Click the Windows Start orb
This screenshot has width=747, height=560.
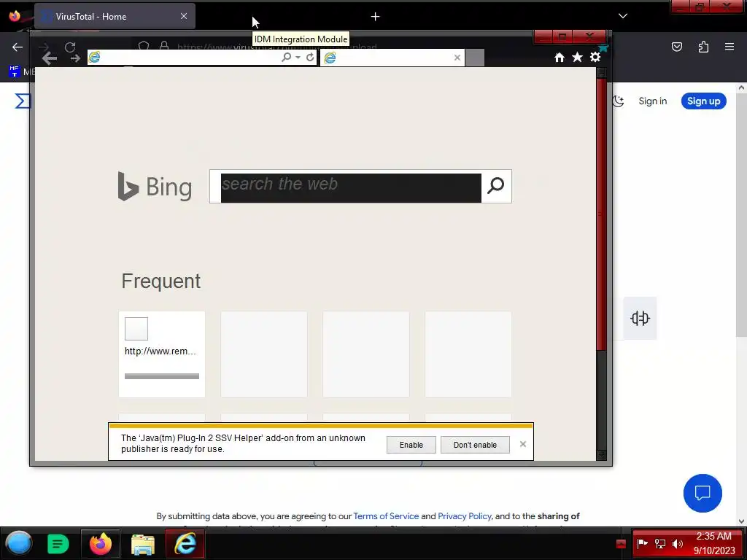pos(18,544)
